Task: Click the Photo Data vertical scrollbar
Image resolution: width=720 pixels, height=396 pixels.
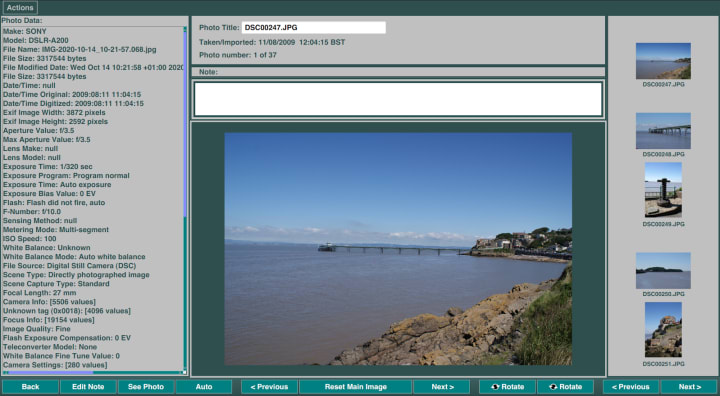Action: coord(185,198)
